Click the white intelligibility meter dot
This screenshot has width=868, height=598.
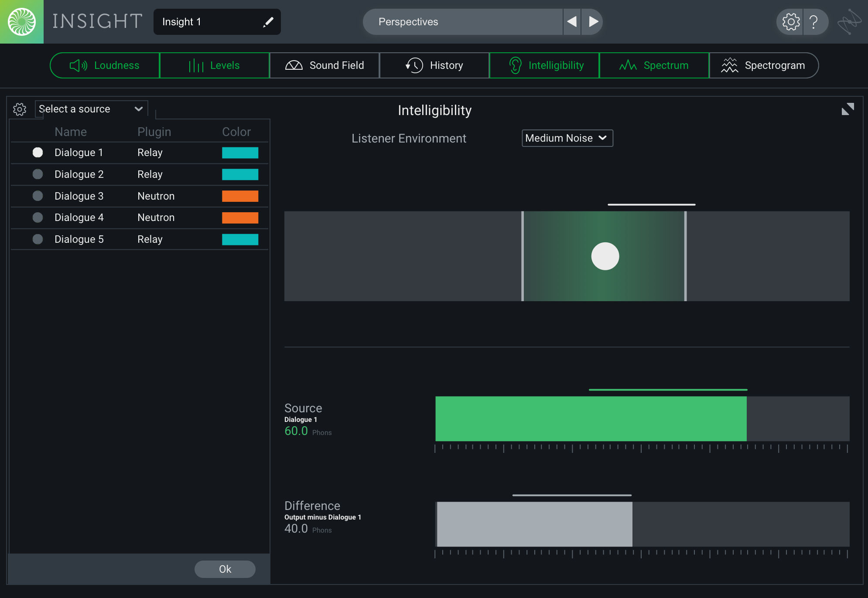click(x=605, y=256)
